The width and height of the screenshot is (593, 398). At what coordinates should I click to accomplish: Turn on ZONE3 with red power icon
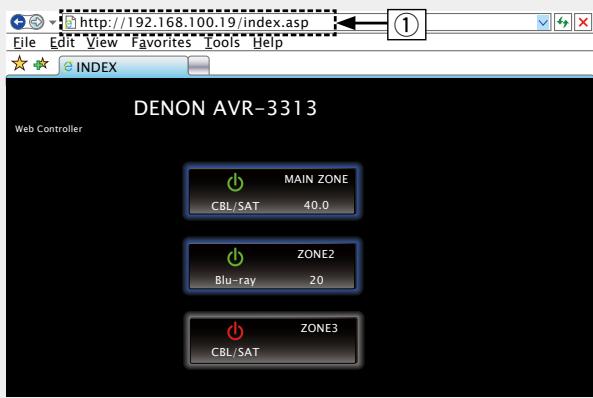235,331
